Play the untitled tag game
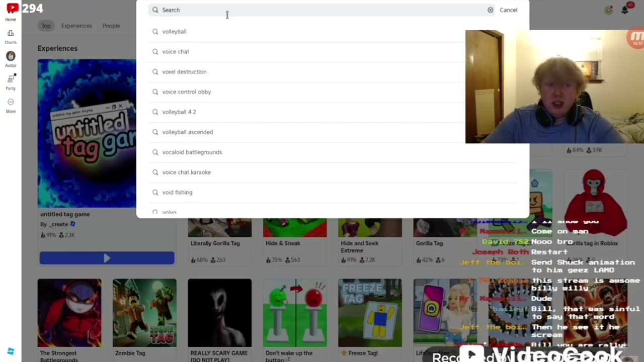This screenshot has width=644, height=362. coord(107,258)
